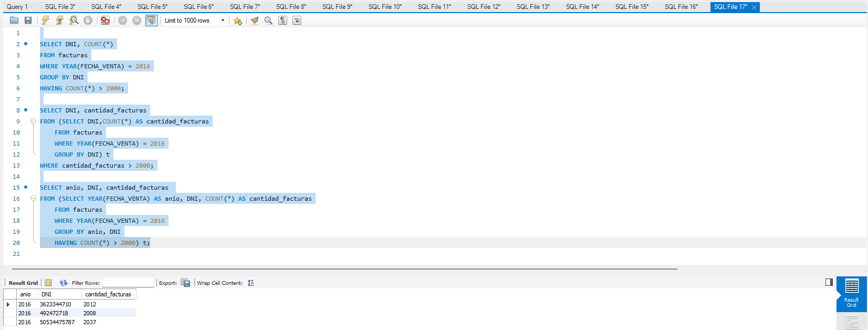Click the statement marker dot on line 2
Screen dimensions: 868x330
pos(26,44)
